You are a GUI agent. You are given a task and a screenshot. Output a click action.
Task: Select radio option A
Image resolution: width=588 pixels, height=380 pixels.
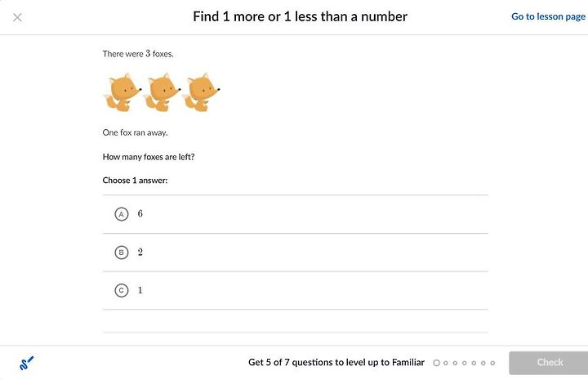coord(121,214)
